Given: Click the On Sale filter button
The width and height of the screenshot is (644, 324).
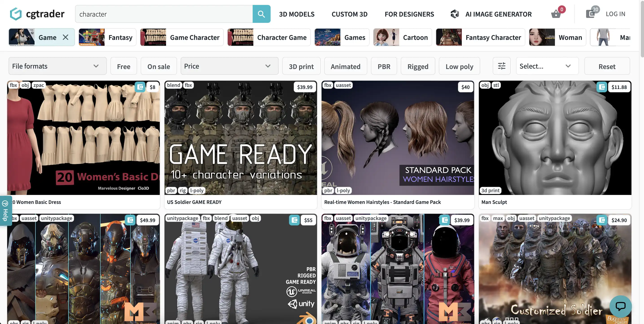Looking at the screenshot, I should coord(159,66).
